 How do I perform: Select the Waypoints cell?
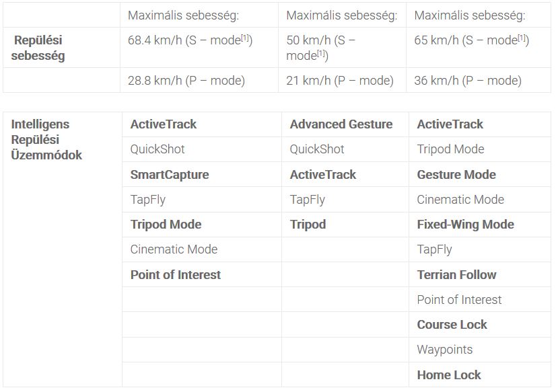(444, 350)
